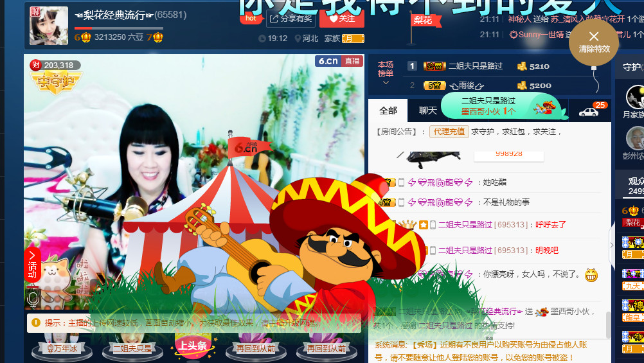The image size is (644, 363).
Task: Click the phone icon before 她吃醋 message
Action: tap(401, 182)
